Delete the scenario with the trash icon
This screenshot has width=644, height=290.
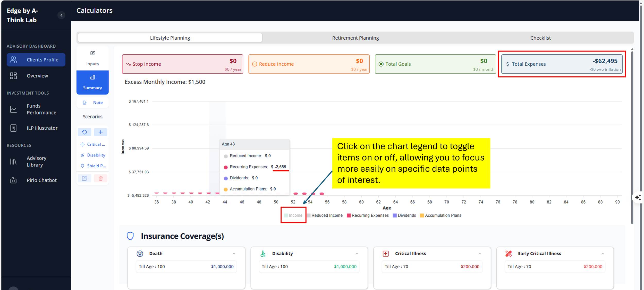[100, 178]
